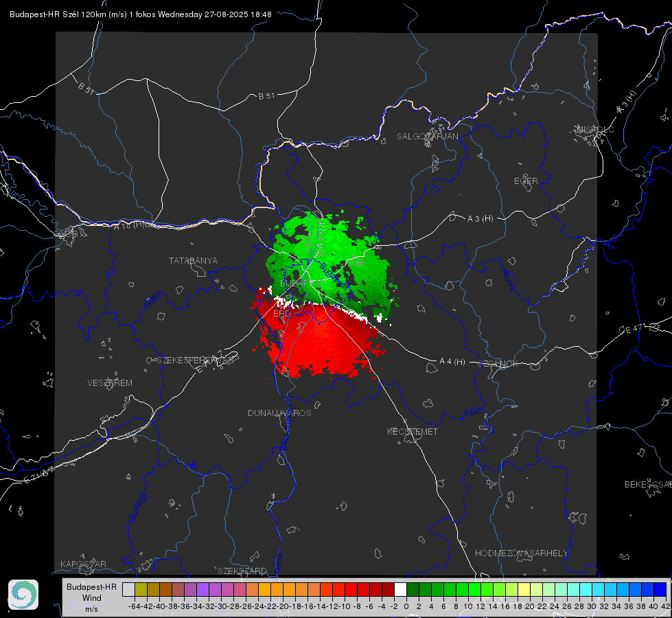This screenshot has width=672, height=618.
Task: Click the SZOLNOK city label
Action: tap(498, 364)
